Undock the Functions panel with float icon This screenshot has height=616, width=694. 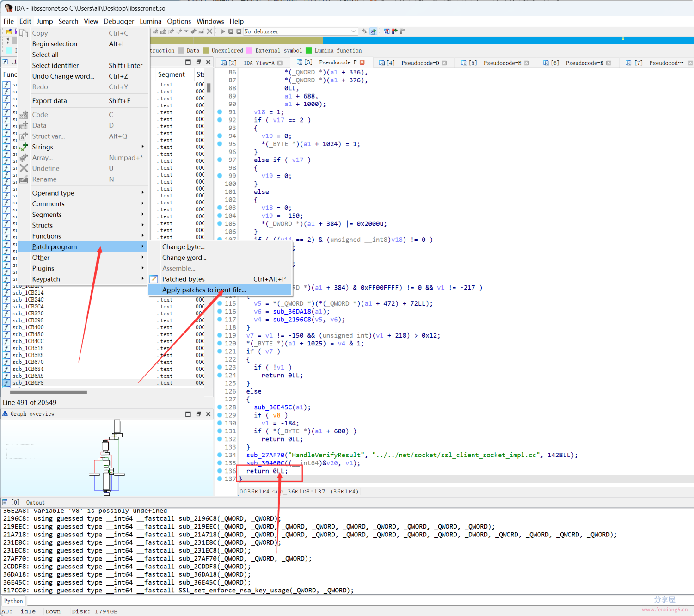coord(198,62)
